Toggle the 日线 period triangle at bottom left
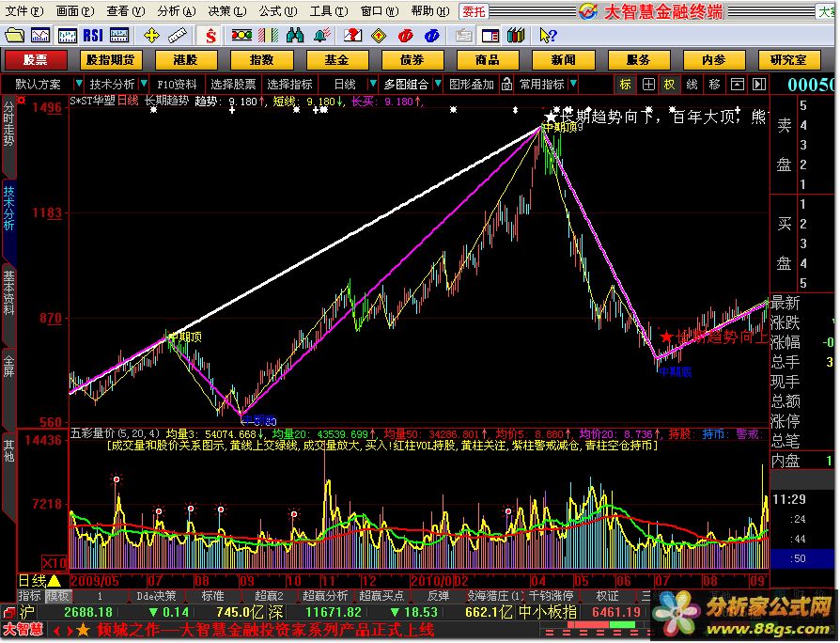Image resolution: width=840 pixels, height=643 pixels. click(54, 580)
